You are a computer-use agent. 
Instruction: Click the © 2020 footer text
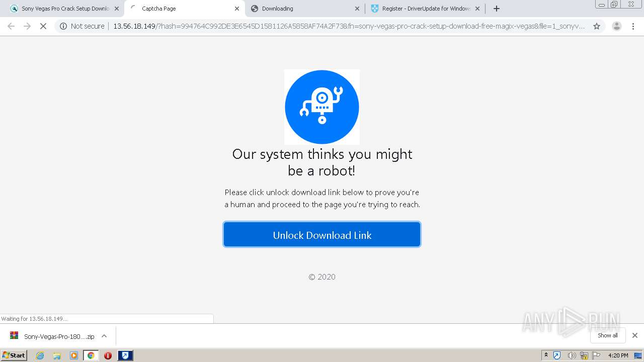click(x=322, y=277)
